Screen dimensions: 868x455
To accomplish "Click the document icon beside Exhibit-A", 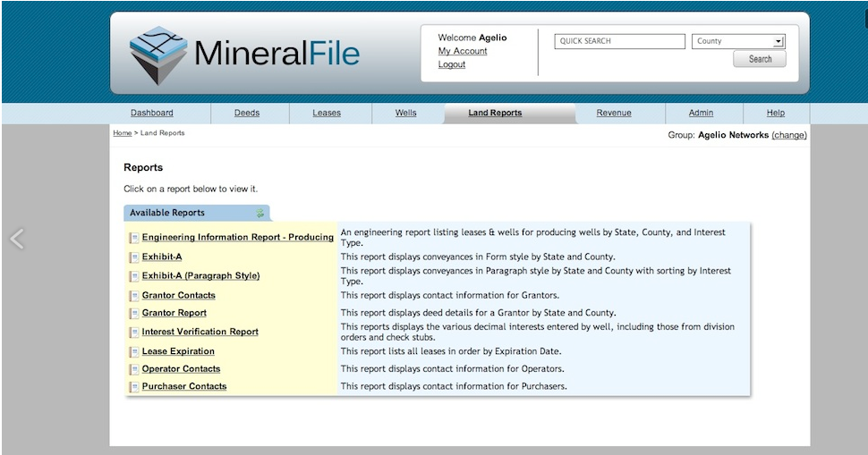I will pos(134,257).
